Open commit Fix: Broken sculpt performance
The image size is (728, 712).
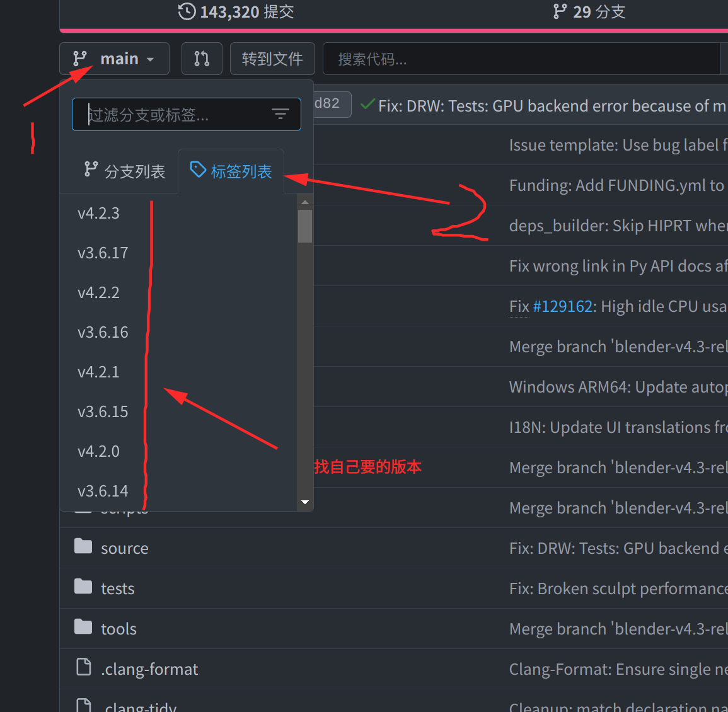618,589
